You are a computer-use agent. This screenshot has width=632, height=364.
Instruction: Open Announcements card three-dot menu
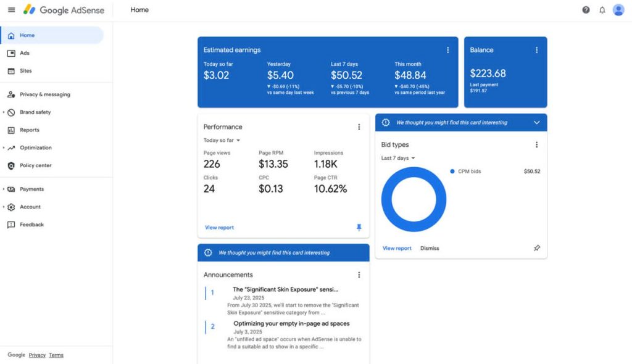coord(359,275)
